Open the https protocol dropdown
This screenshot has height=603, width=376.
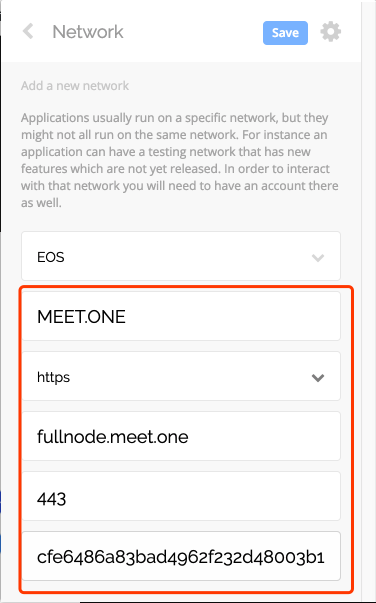click(x=181, y=376)
